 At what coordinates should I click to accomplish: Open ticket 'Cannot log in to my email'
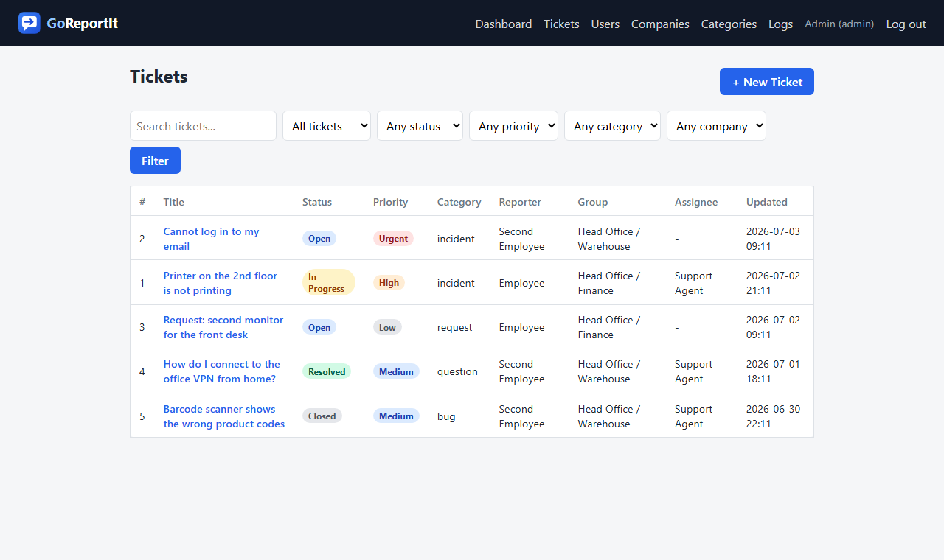click(212, 239)
